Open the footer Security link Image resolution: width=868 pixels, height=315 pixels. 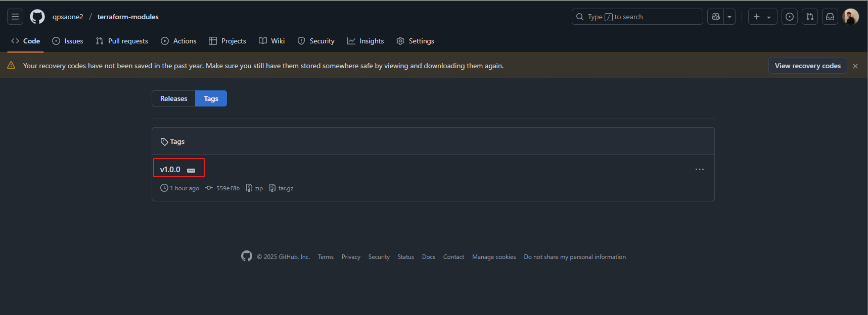click(379, 257)
